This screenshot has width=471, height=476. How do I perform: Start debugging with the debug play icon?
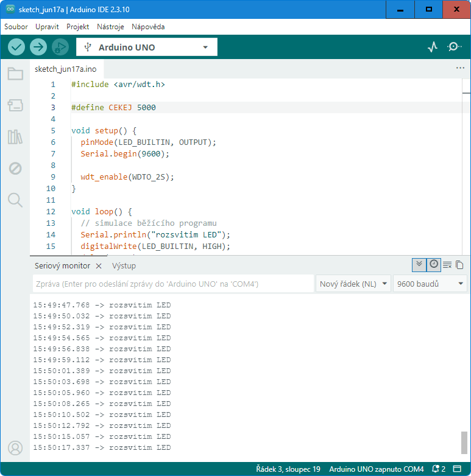(x=60, y=47)
